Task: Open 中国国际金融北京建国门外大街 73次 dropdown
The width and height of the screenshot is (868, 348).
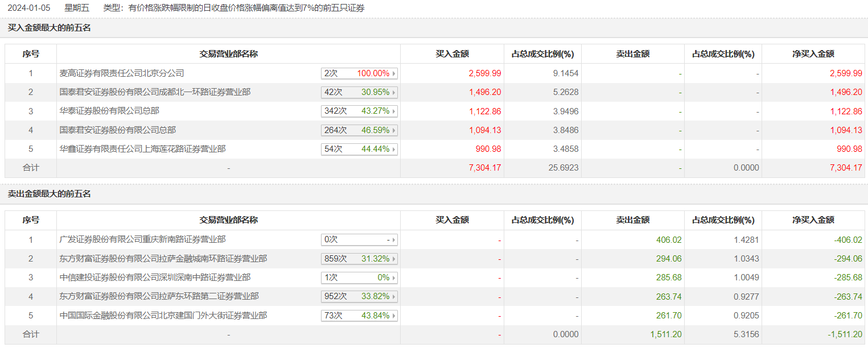Action: (x=359, y=316)
